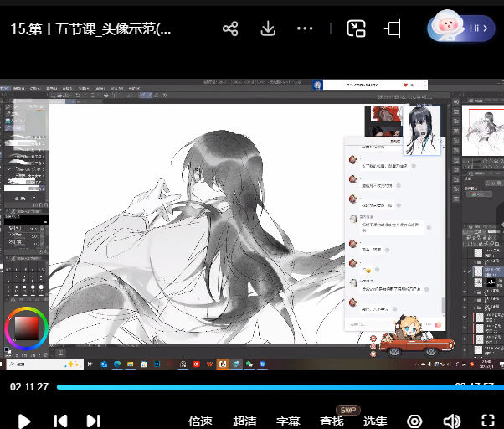Click the 查找 SVIP search option
The width and height of the screenshot is (504, 429).
point(332,421)
